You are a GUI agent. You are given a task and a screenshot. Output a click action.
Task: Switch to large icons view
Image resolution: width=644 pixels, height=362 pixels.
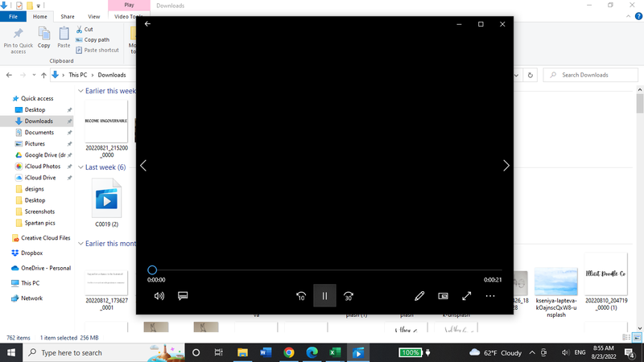pyautogui.click(x=637, y=337)
